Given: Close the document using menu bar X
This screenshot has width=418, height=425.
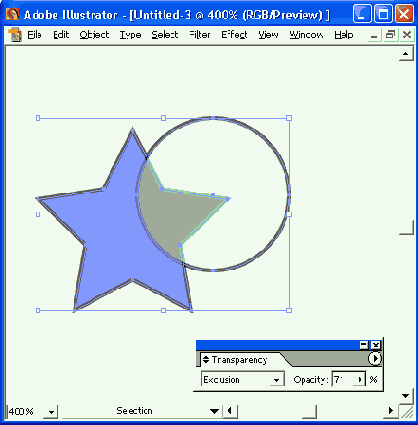Looking at the screenshot, I should pyautogui.click(x=406, y=35).
